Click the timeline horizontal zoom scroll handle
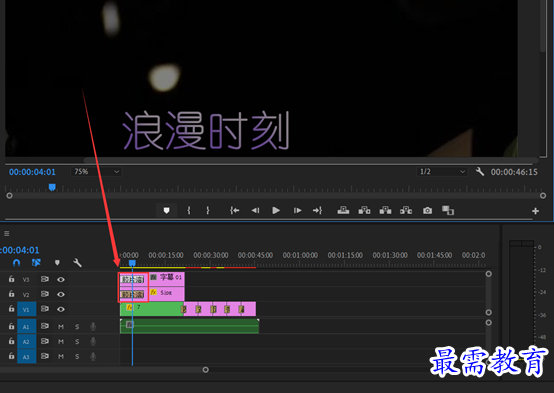Viewport: 554px width, 393px height. (x=205, y=370)
